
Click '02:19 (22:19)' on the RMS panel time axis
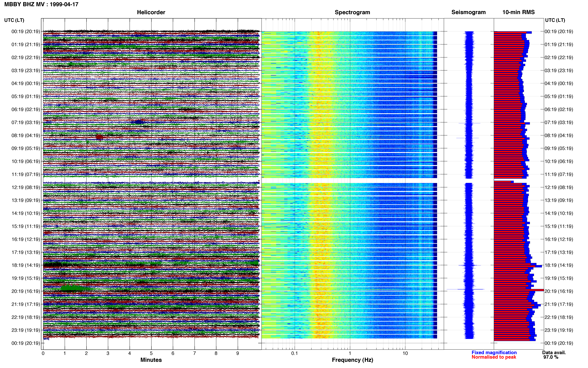pos(559,57)
